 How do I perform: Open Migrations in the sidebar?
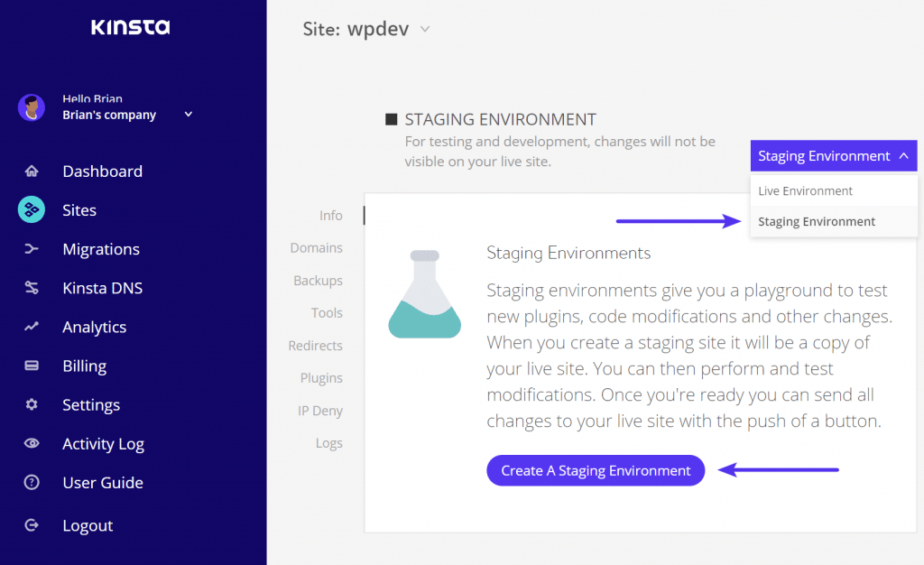tap(101, 249)
